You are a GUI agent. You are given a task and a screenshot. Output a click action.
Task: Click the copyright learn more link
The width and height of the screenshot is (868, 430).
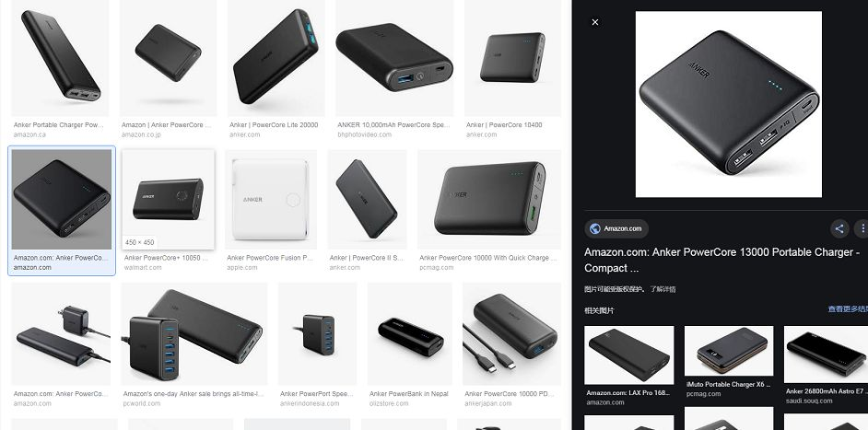pyautogui.click(x=663, y=289)
